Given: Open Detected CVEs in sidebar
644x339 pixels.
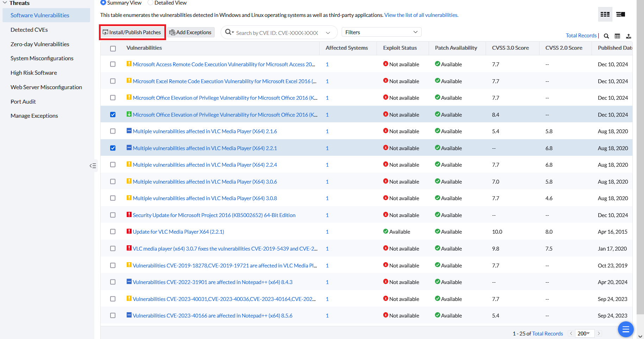Looking at the screenshot, I should click(x=29, y=30).
